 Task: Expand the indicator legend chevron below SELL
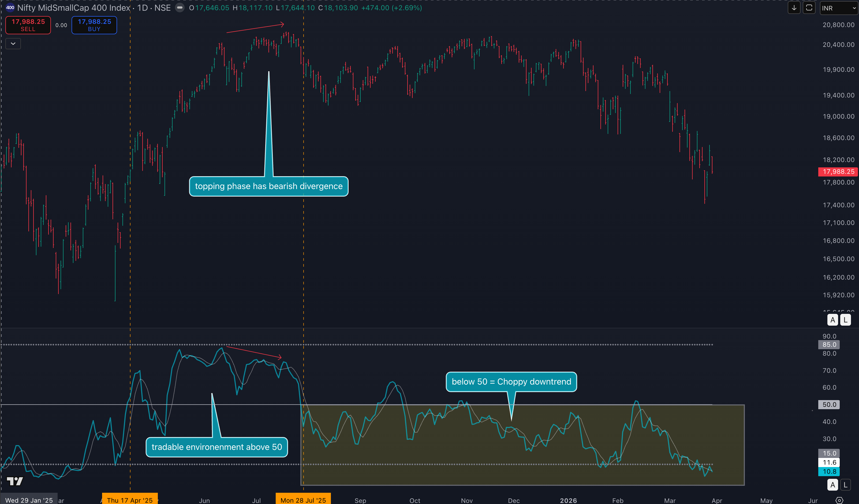pyautogui.click(x=13, y=44)
